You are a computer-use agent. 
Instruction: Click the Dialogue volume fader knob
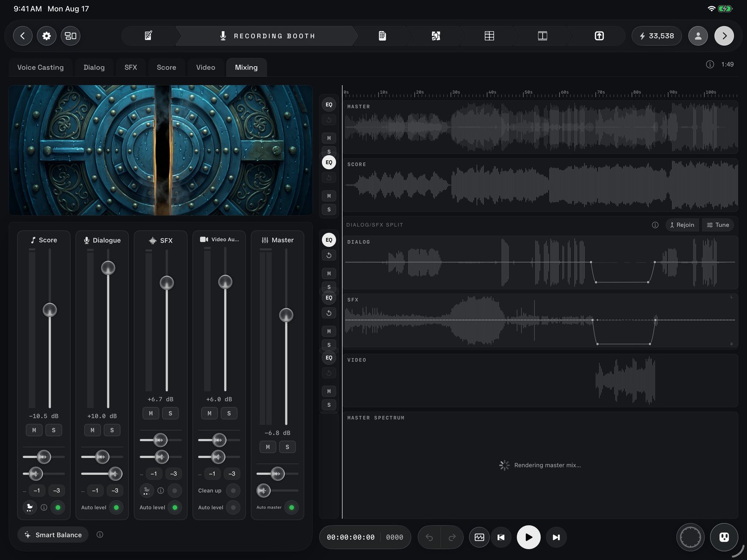108,268
